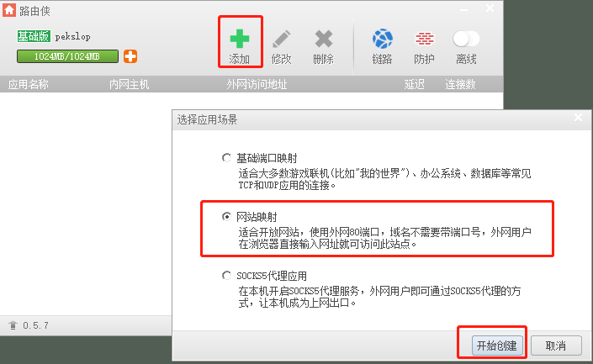Click the orange plus traffic icon
This screenshot has height=364, width=593.
click(130, 56)
